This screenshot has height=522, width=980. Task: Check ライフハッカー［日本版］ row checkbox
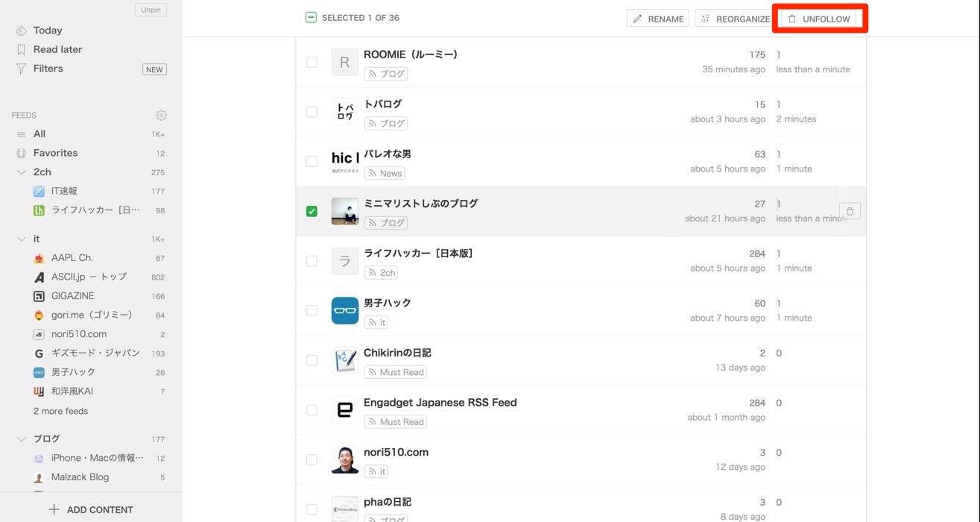pos(312,261)
